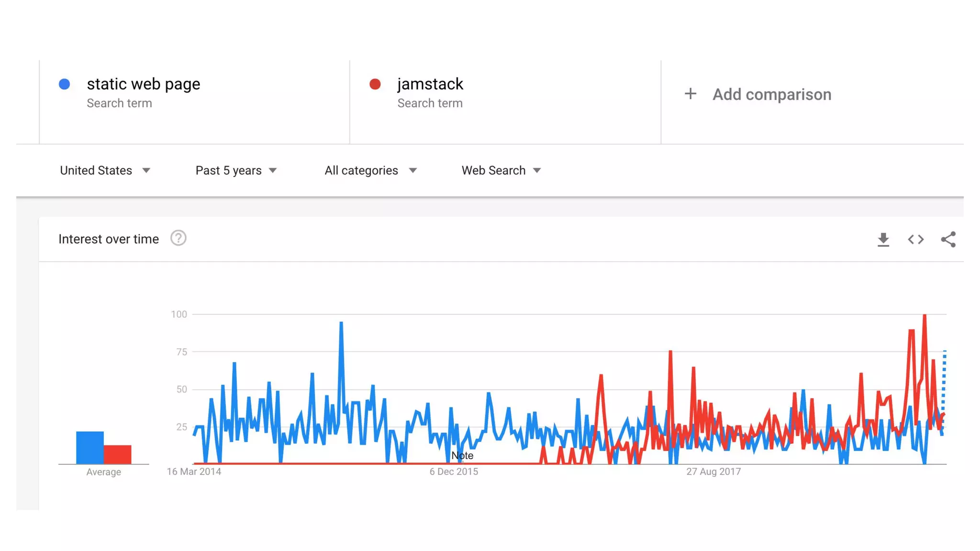The height and width of the screenshot is (551, 980).
Task: Edit the static web page search term
Action: click(143, 84)
